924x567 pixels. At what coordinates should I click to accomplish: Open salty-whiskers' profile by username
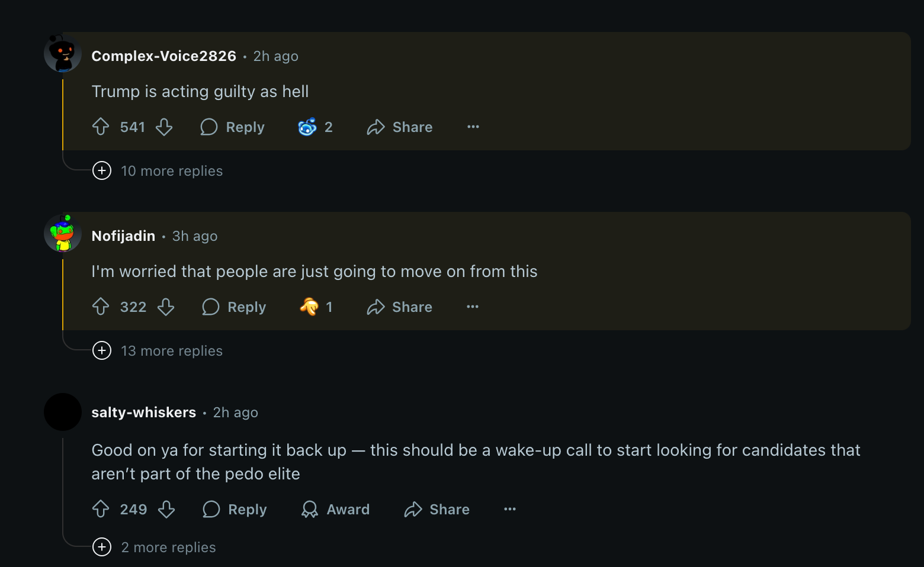click(x=143, y=413)
